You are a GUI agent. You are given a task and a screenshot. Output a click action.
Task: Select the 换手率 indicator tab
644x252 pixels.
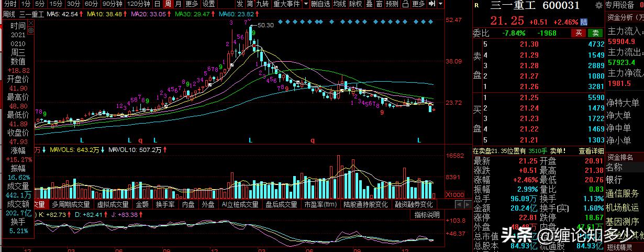click(165, 204)
